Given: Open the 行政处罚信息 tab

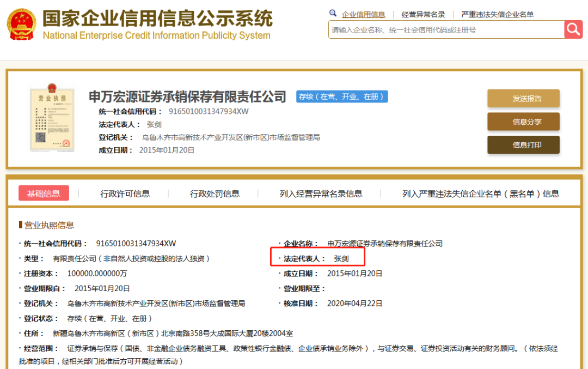Looking at the screenshot, I should click(x=215, y=193).
